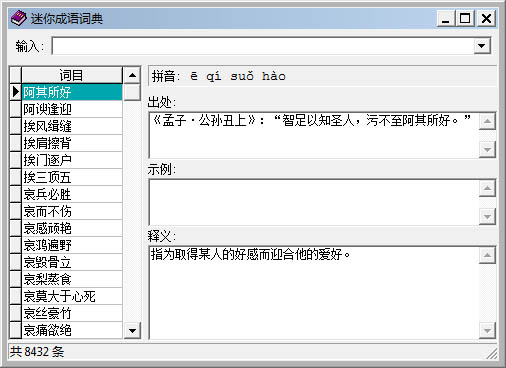Click inside the empty 示例 text box
This screenshot has height=368, width=506.
[x=314, y=202]
